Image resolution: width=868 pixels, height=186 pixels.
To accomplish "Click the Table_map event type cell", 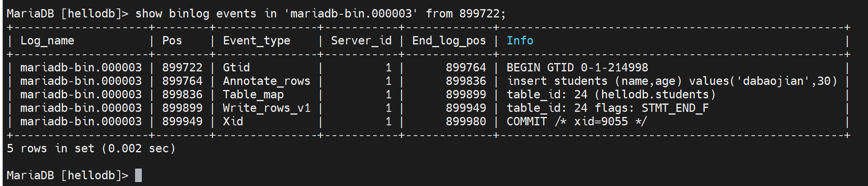I will click(253, 95).
